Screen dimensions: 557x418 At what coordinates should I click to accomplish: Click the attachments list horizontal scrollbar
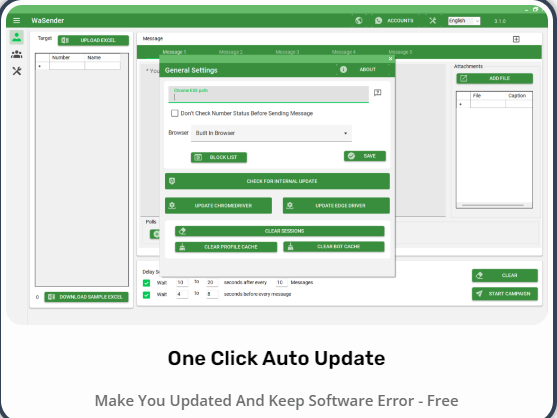493,205
